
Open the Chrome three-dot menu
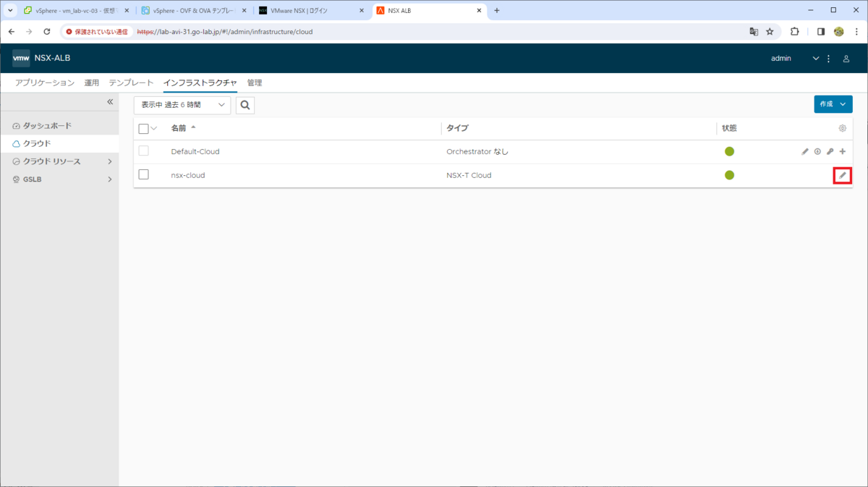click(x=856, y=32)
